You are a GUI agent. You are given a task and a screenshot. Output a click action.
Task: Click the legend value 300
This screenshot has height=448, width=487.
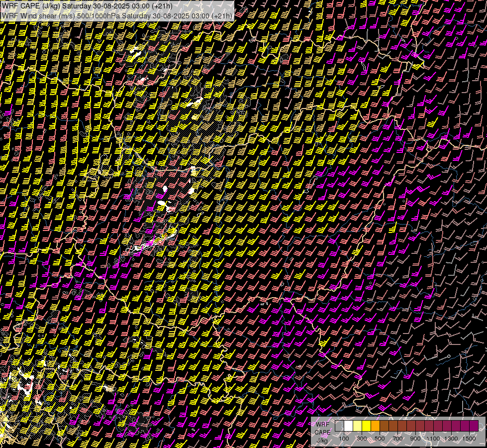pyautogui.click(x=362, y=439)
